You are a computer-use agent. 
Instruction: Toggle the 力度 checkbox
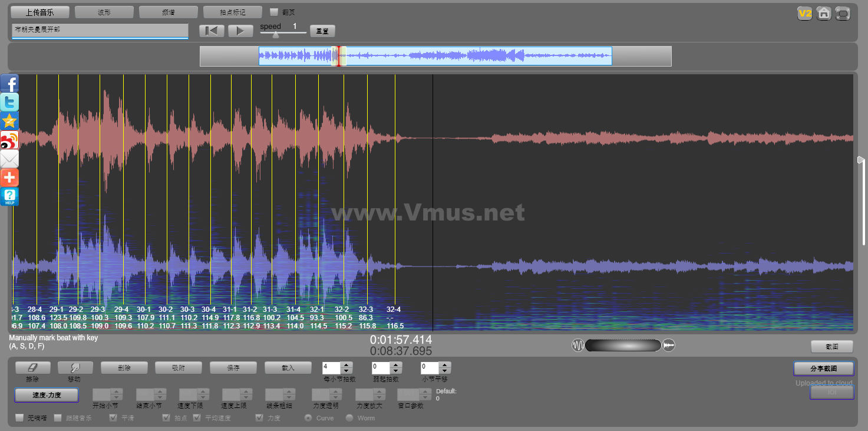tap(259, 418)
